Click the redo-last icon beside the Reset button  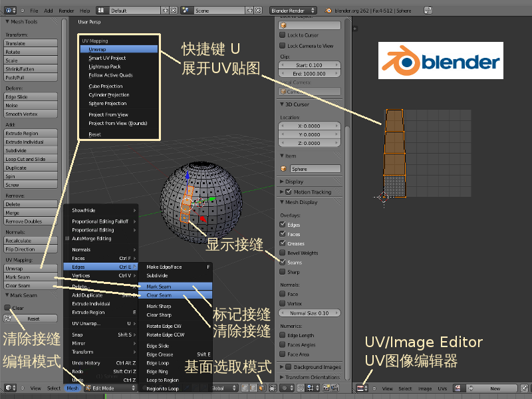point(8,319)
